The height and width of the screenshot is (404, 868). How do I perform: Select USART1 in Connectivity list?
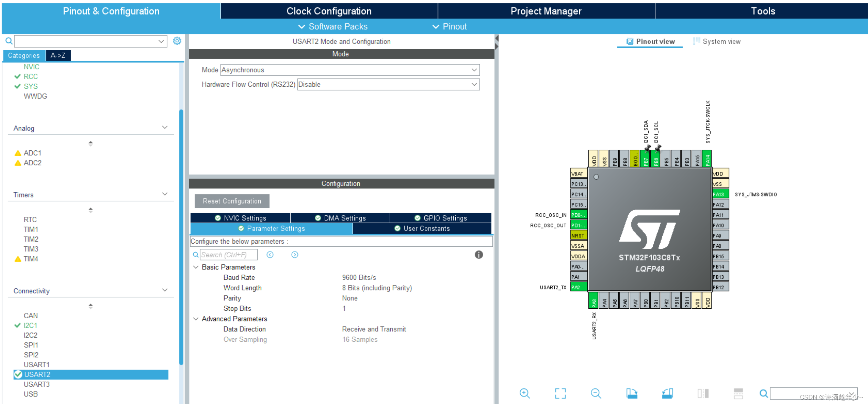pyautogui.click(x=36, y=364)
